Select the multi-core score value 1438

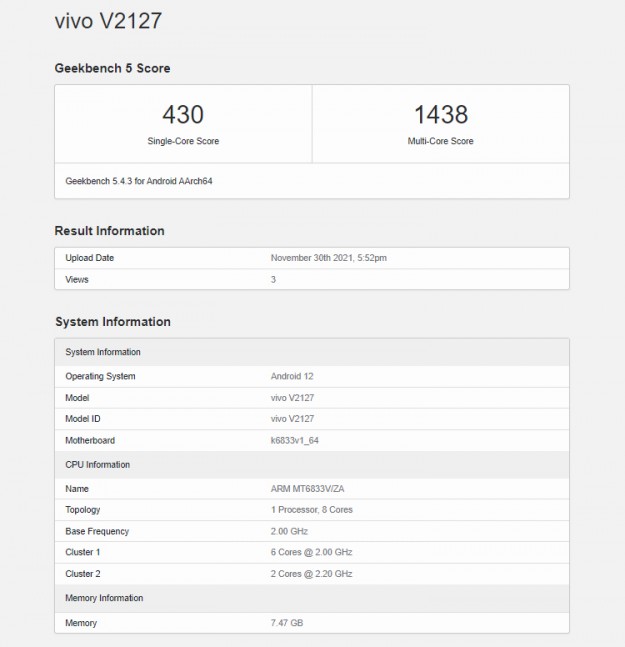click(x=440, y=115)
